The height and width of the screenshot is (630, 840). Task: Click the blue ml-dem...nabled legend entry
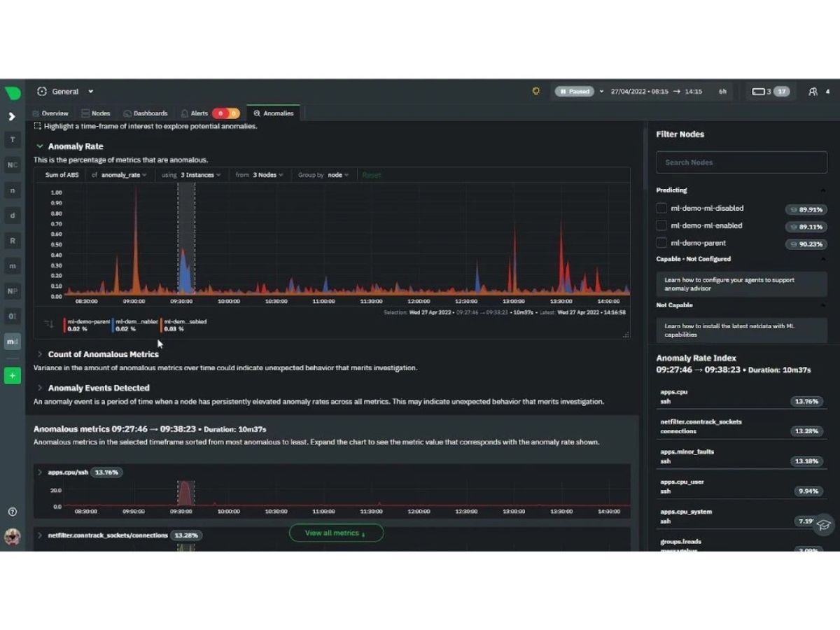(x=136, y=325)
